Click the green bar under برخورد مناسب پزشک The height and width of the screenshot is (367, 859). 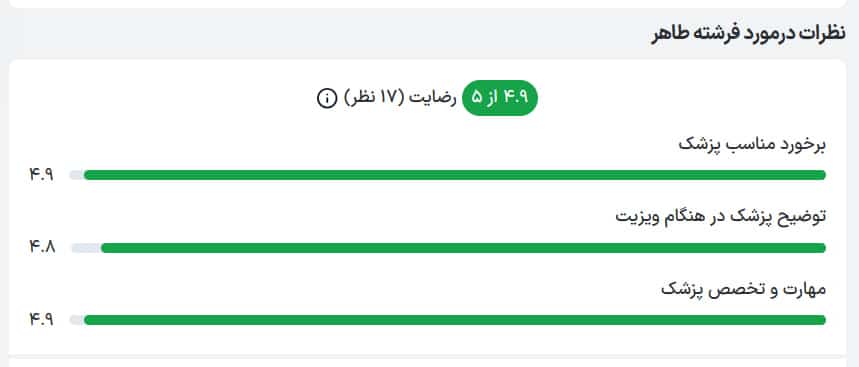point(455,175)
